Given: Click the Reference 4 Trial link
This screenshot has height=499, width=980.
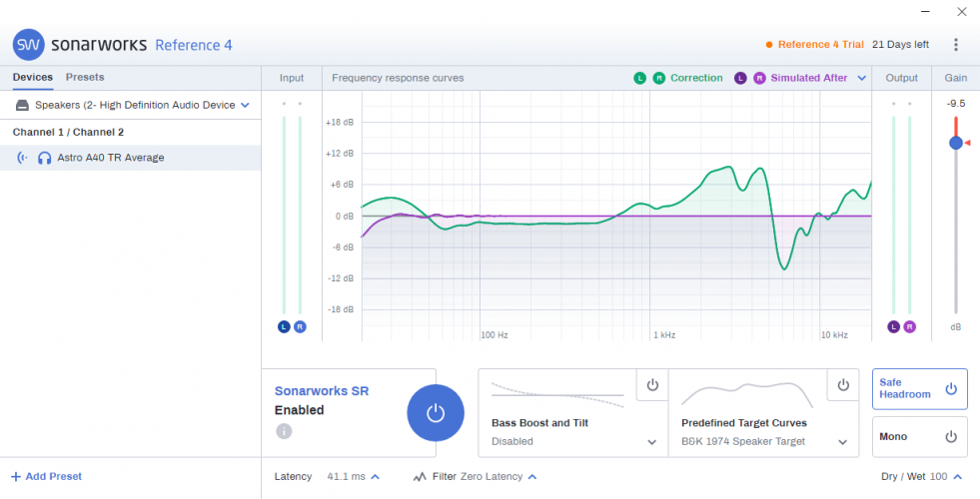Looking at the screenshot, I should [820, 45].
